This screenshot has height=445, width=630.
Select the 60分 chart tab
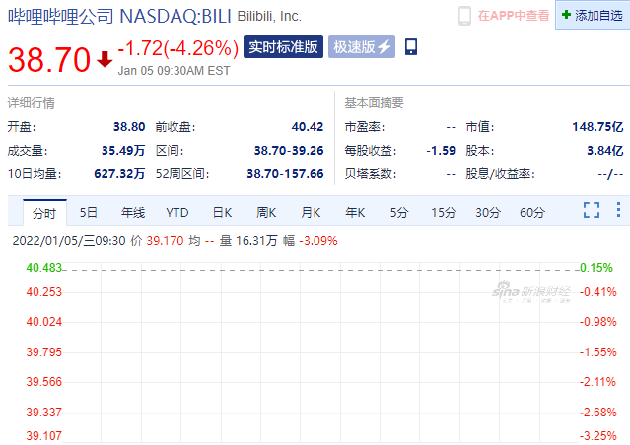[532, 212]
